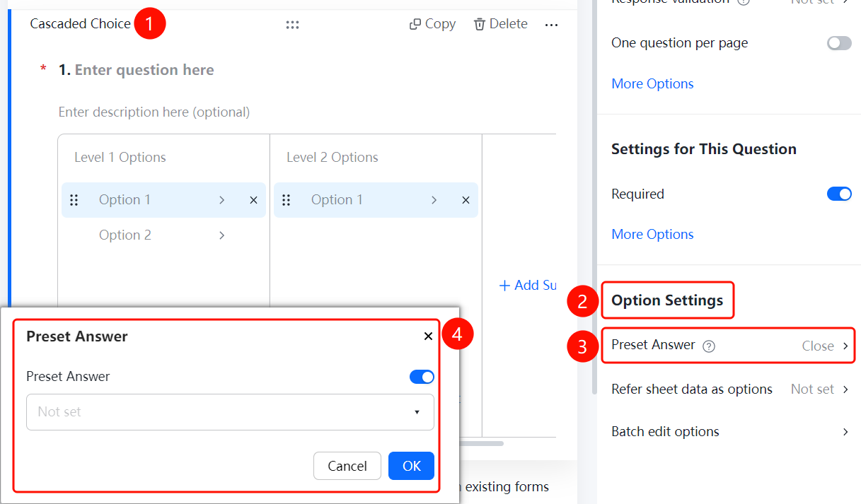Turn off the Required switch
The width and height of the screenshot is (861, 504).
[x=839, y=194]
